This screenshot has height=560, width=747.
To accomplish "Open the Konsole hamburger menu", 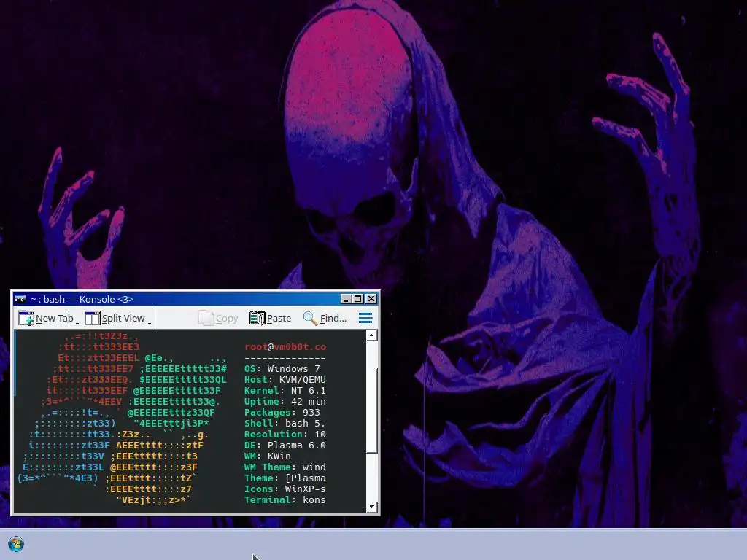I will 365,318.
